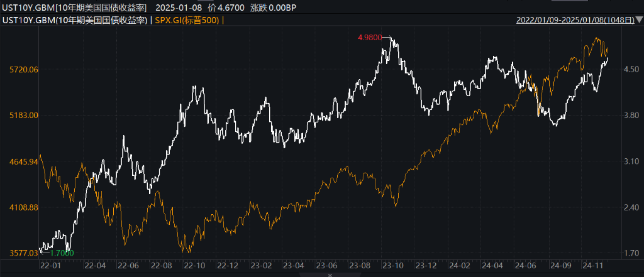Click the 3577.03 left axis value

24,253
